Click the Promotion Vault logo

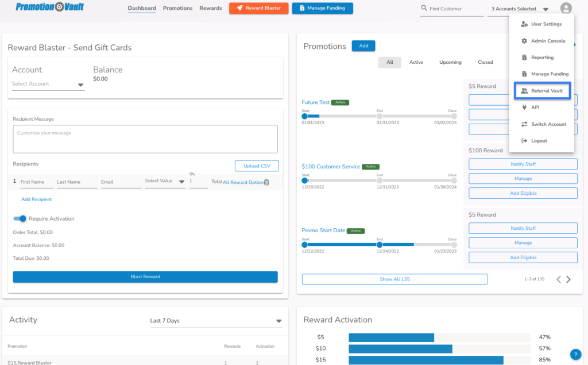pyautogui.click(x=49, y=7)
